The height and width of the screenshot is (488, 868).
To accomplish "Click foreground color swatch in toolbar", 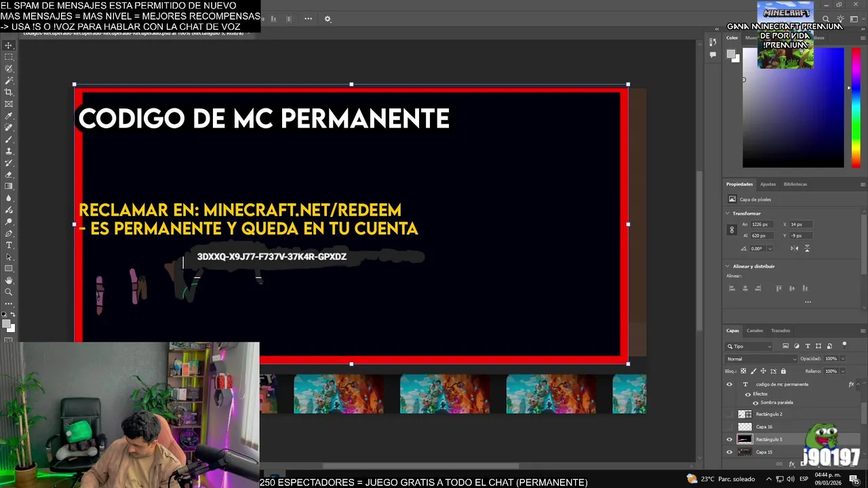I will (x=7, y=325).
